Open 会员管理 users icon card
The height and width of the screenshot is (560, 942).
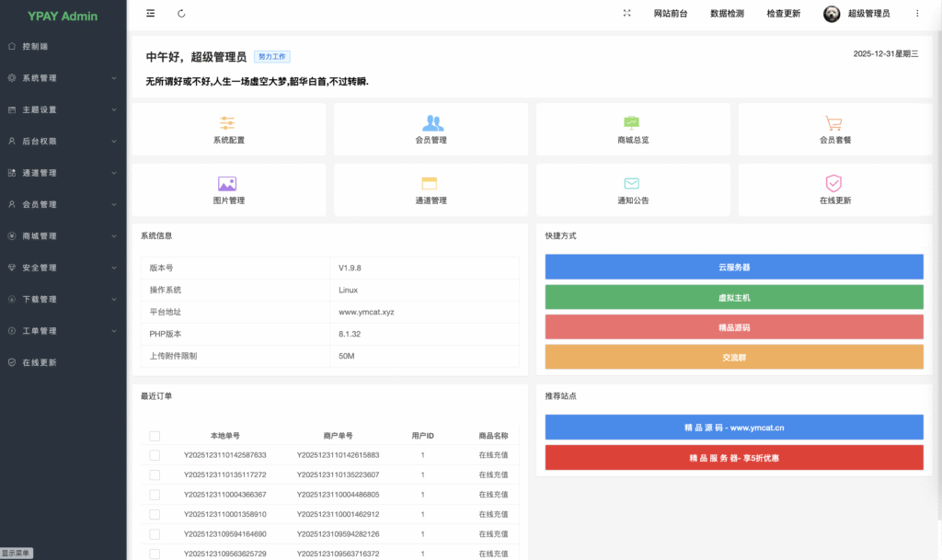coord(431,129)
